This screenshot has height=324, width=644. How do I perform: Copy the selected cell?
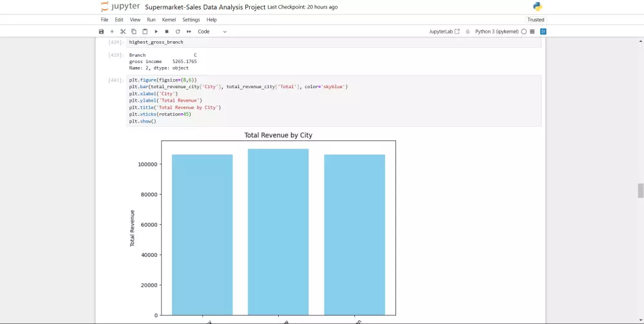(x=134, y=32)
